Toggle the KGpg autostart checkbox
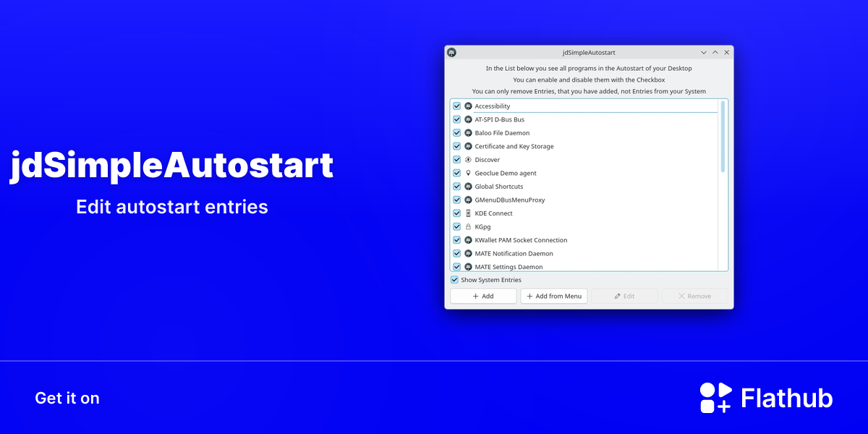Viewport: 868px width, 434px height. click(456, 226)
